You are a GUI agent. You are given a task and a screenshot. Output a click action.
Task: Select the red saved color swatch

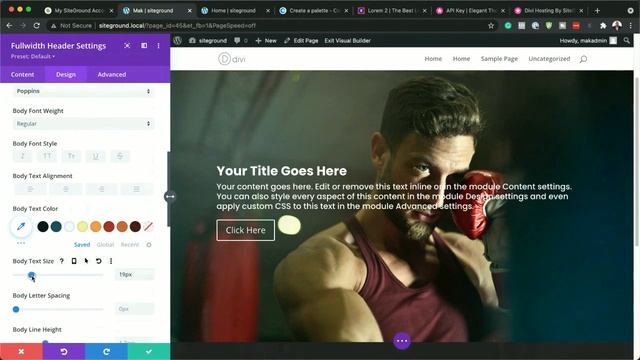click(109, 227)
